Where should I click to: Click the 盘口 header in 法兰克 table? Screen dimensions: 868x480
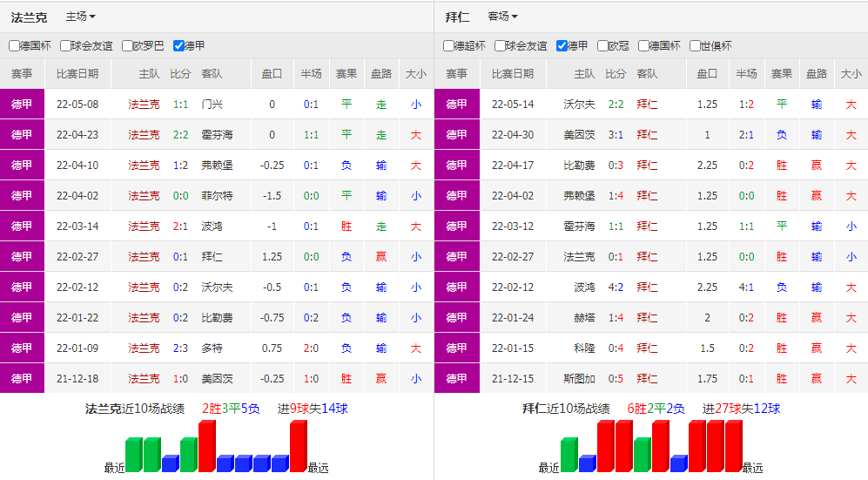tap(272, 74)
